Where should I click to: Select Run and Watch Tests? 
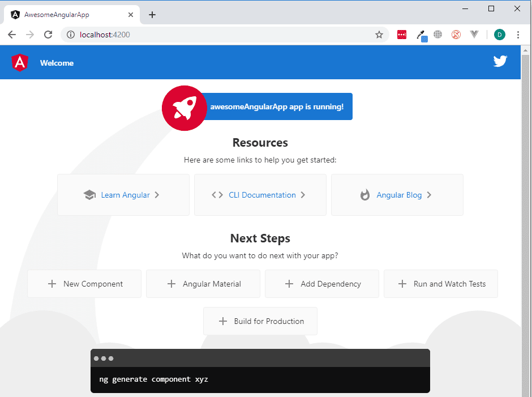[x=440, y=284]
